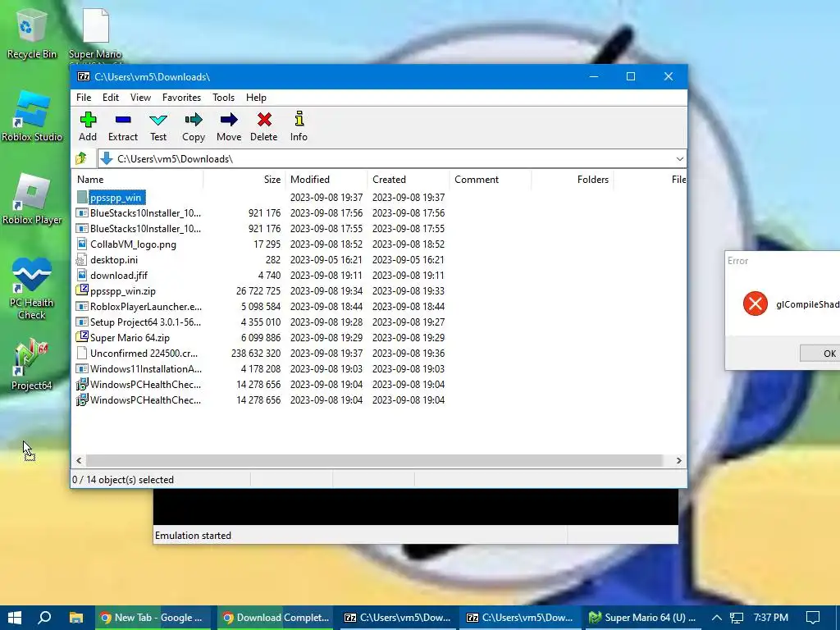Screen dimensions: 840x630
Task: Select Unconfirmed 224500.cr... file
Action: click(260, 353)
